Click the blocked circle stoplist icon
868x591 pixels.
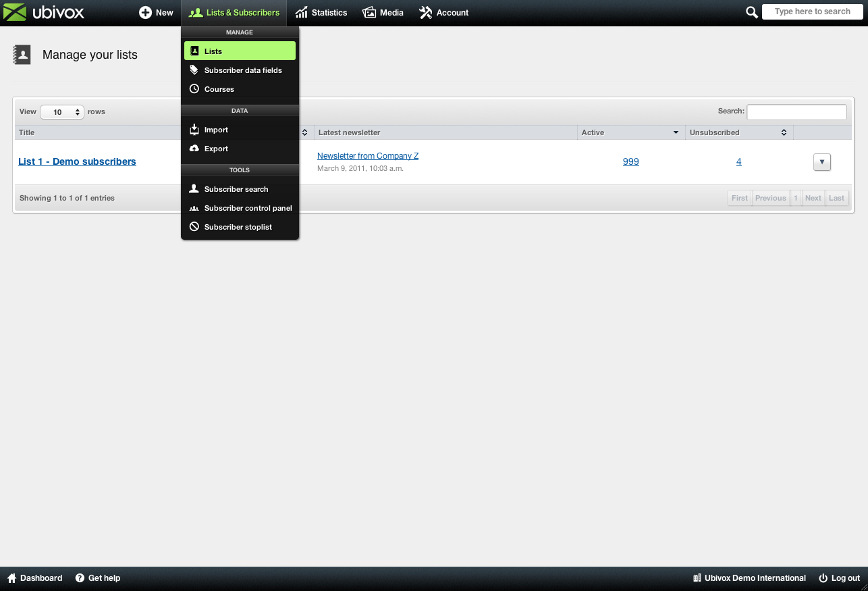pyautogui.click(x=194, y=227)
